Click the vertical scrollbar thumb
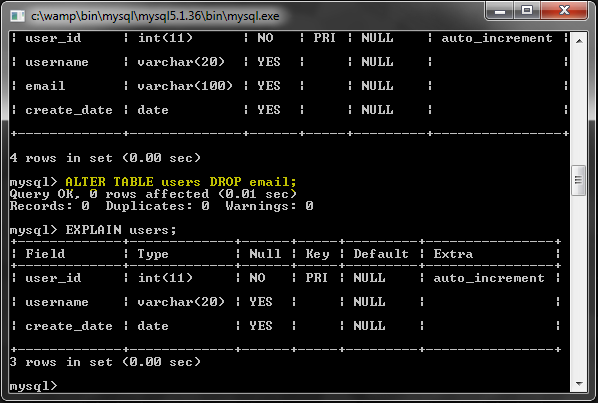 pos(579,180)
